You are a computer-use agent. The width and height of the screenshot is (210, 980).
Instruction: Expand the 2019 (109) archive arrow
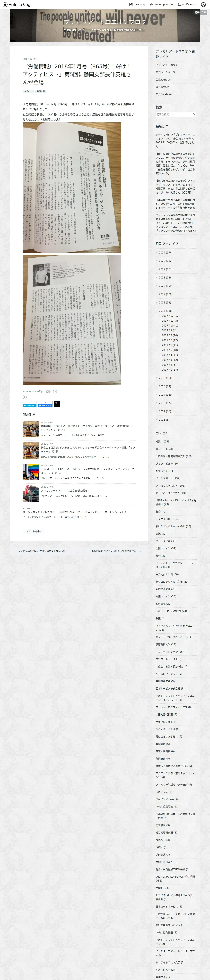coord(157,294)
